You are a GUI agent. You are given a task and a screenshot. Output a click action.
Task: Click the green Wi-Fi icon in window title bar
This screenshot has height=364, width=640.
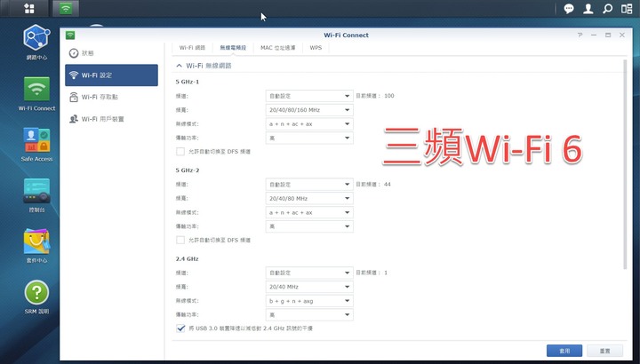(70, 35)
